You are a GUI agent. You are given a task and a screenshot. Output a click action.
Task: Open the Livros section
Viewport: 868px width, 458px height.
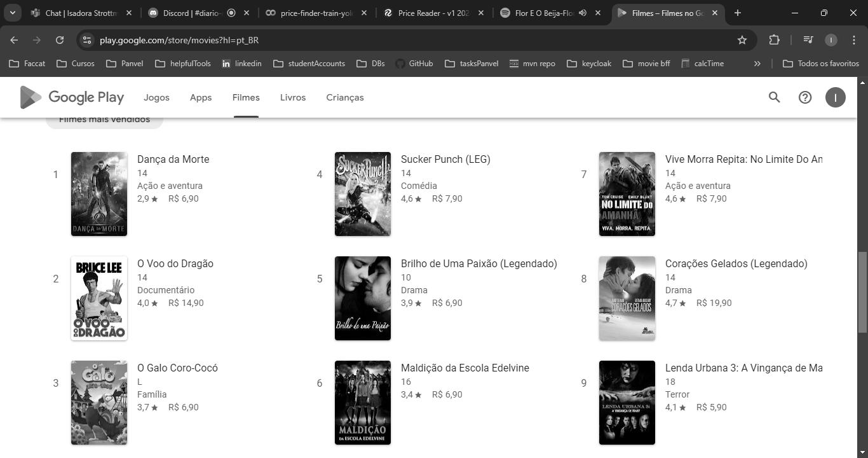(x=293, y=97)
